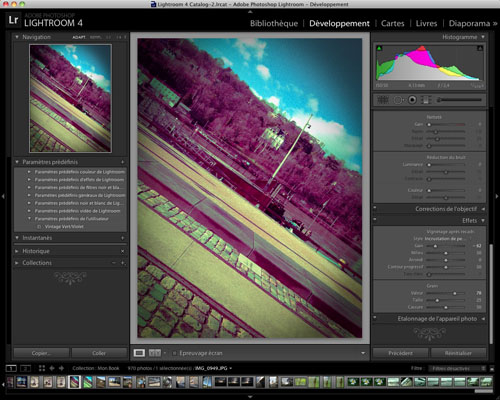Open toolbar options dropdown arrow

click(x=363, y=353)
